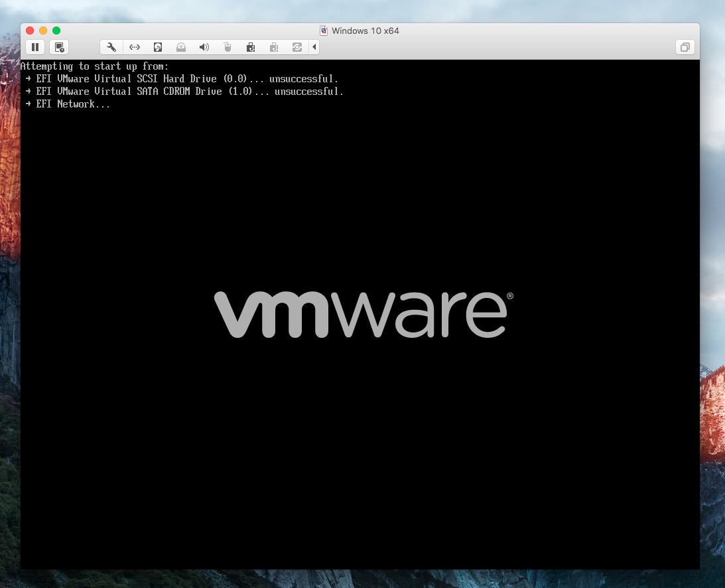This screenshot has width=725, height=588.
Task: Click the network adapter icon
Action: coord(135,47)
